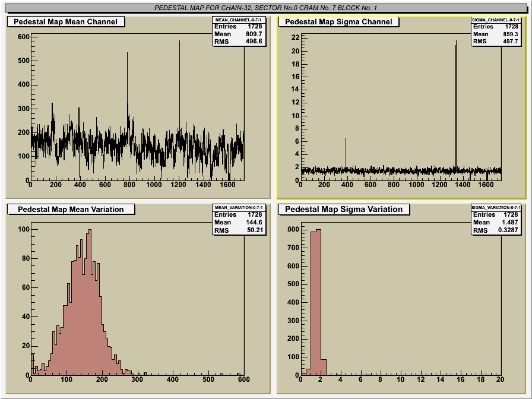Click the peak bin of Mean Variation histogram

[x=90, y=302]
